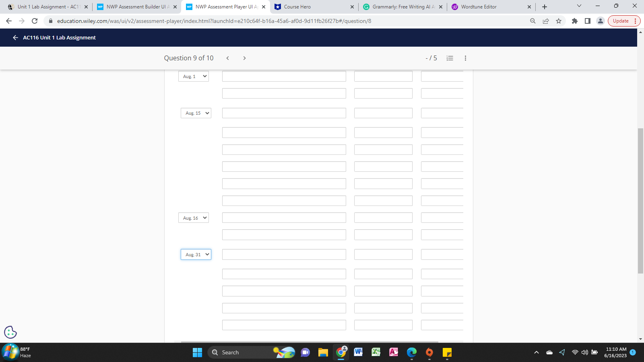Open the Wi-Fi network tray icon
This screenshot has height=362, width=644.
pos(575,352)
